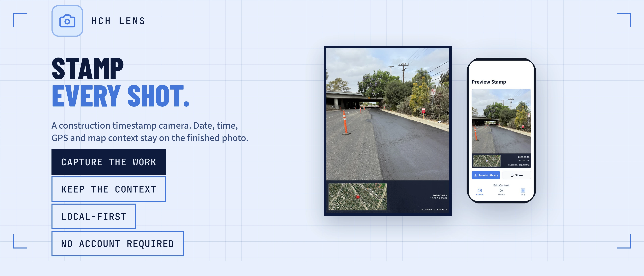Click the GPS coordinates in the phone stamp
Viewport: 644px width, 276px height.
(519, 165)
